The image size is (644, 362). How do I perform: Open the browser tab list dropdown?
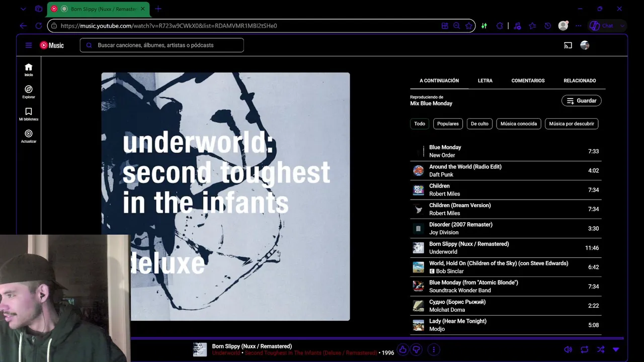point(23,9)
